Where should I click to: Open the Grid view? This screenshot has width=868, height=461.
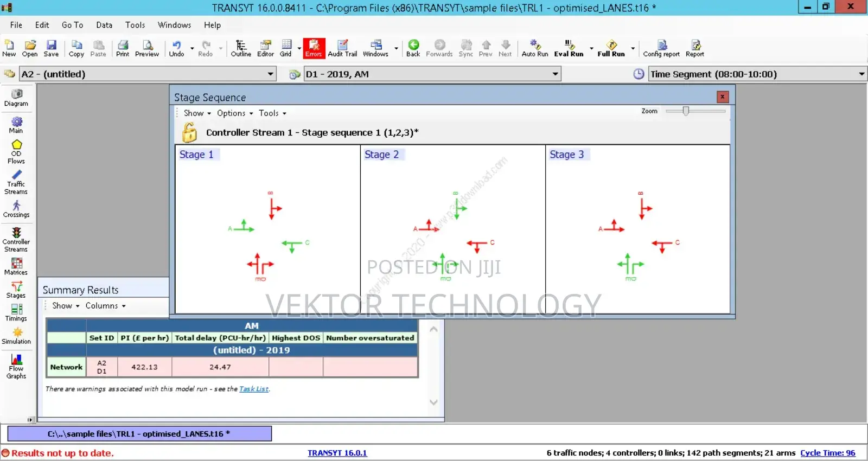286,48
